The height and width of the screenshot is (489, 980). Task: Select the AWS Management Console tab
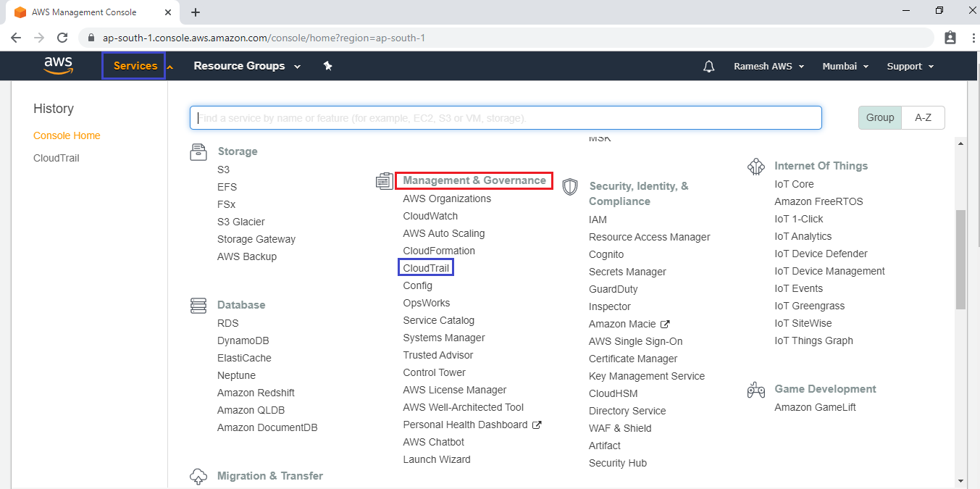click(94, 12)
